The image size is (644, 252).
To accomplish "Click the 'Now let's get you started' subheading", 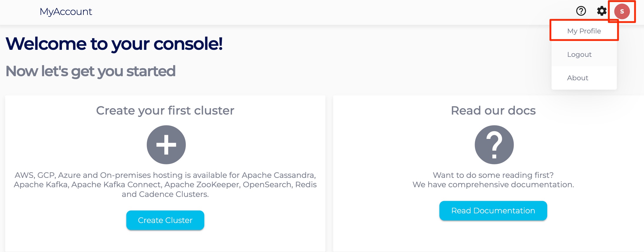I will (x=90, y=71).
